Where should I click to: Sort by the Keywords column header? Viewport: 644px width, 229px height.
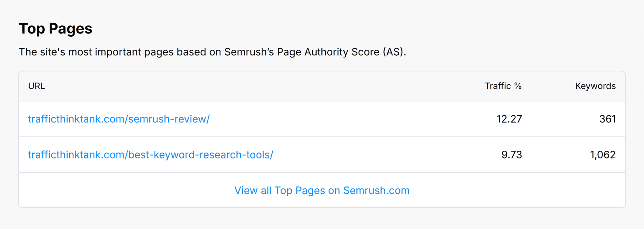coord(595,86)
